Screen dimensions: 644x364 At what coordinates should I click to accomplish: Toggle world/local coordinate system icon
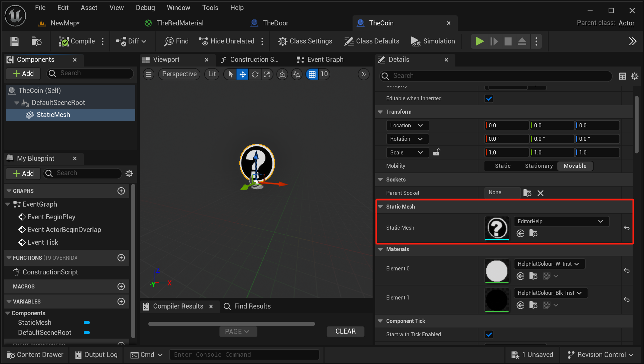282,74
